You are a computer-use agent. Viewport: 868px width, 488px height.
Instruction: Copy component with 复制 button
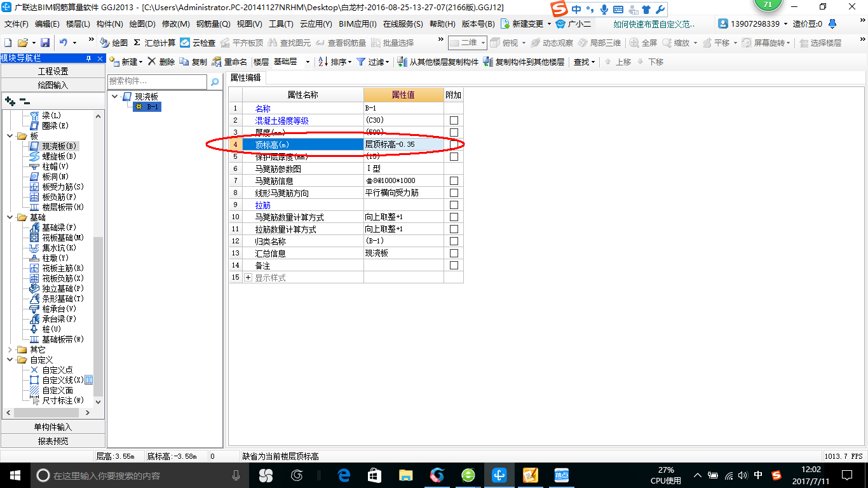193,62
